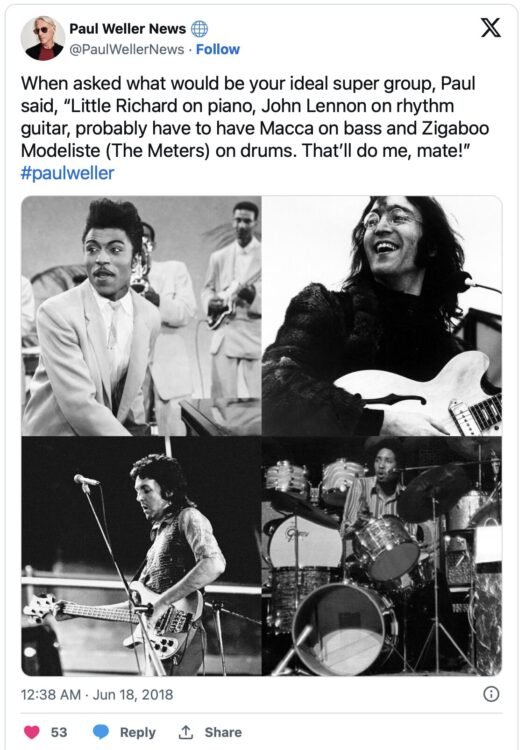Open the #paulweller hashtag link
This screenshot has height=750, width=525.
[67, 173]
